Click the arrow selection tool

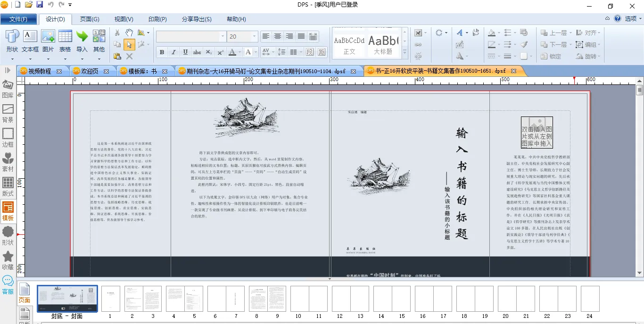(x=129, y=45)
